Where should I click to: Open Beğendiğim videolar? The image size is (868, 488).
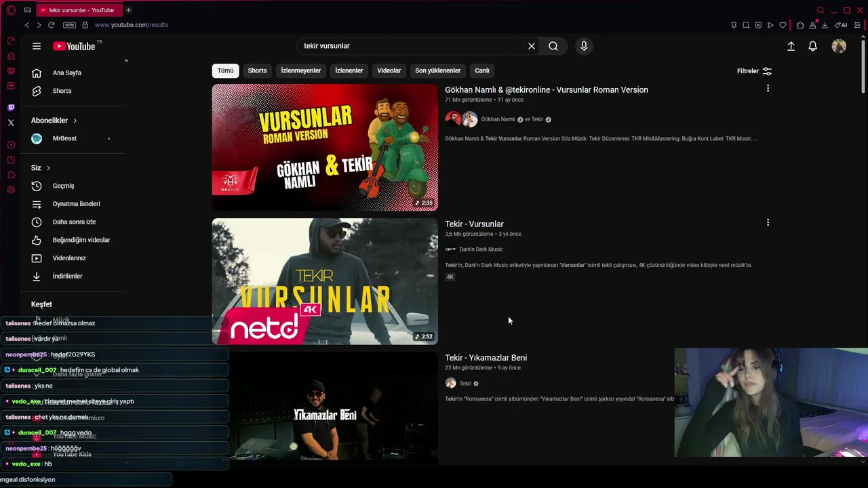[73, 240]
